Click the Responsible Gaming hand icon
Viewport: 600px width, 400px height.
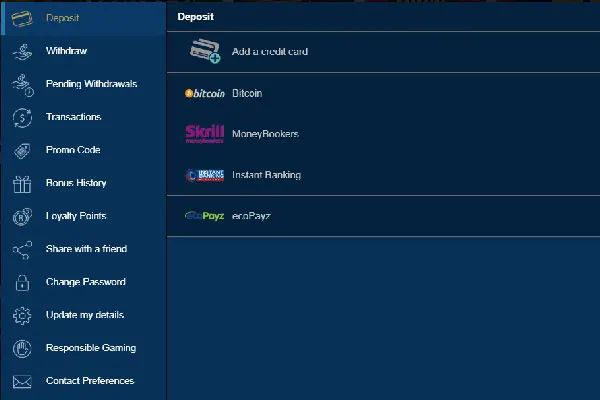coord(22,349)
